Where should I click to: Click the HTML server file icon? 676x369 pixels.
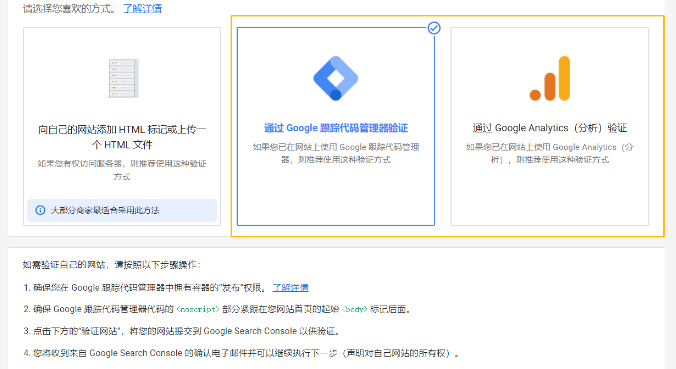123,78
